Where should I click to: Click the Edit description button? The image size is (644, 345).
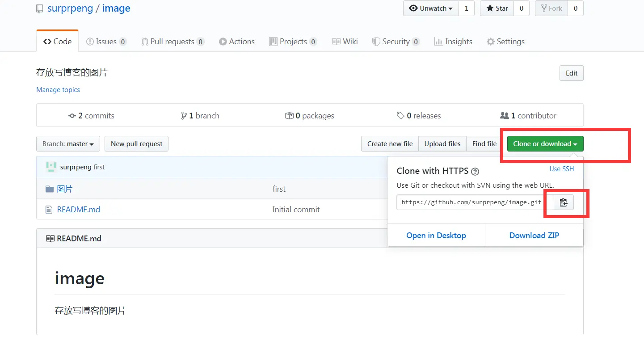[x=572, y=73]
